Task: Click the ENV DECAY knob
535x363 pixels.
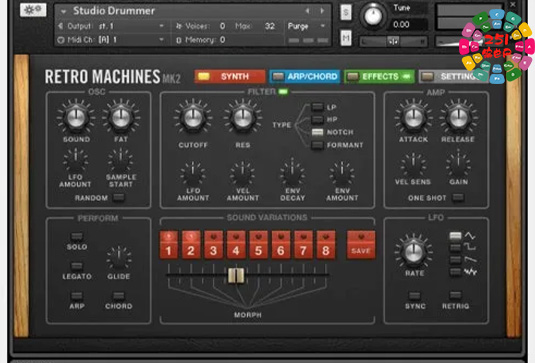Action: [292, 174]
